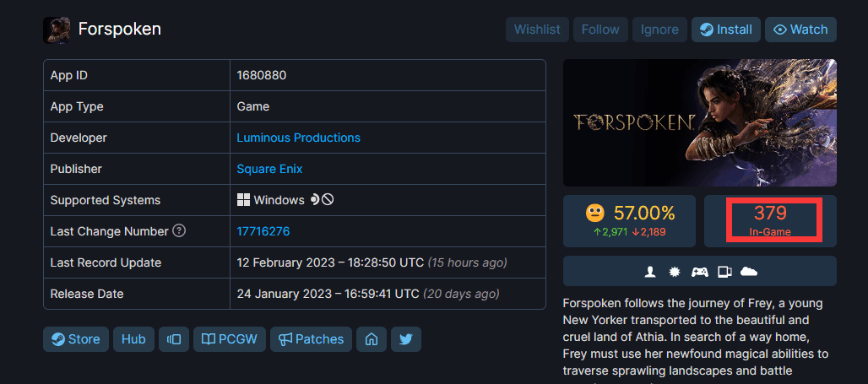Click the 57.00% review rating
868x384 pixels.
click(644, 213)
